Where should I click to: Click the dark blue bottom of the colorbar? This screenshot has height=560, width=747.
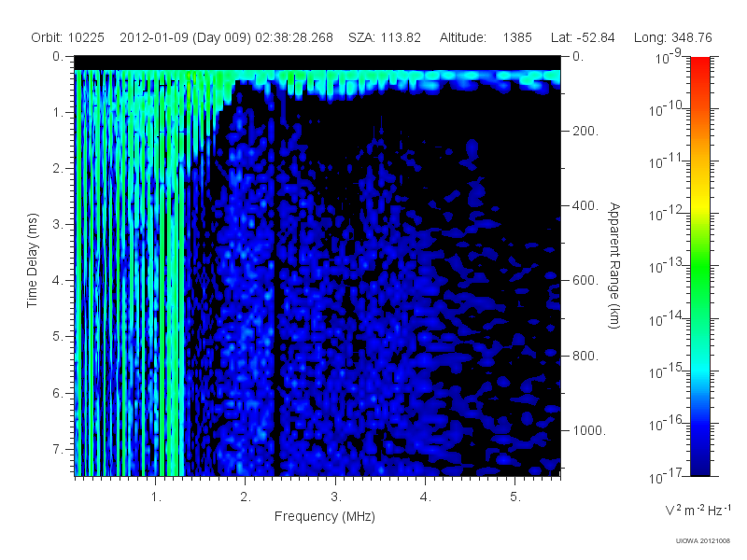coord(699,464)
